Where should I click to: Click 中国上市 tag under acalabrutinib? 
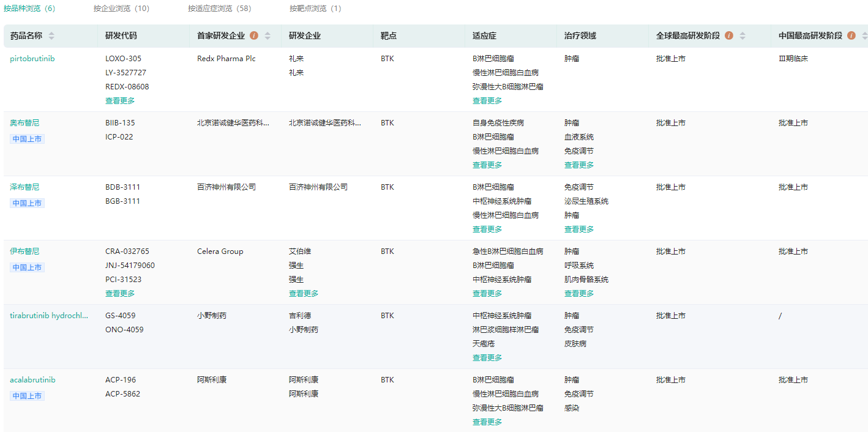click(27, 396)
